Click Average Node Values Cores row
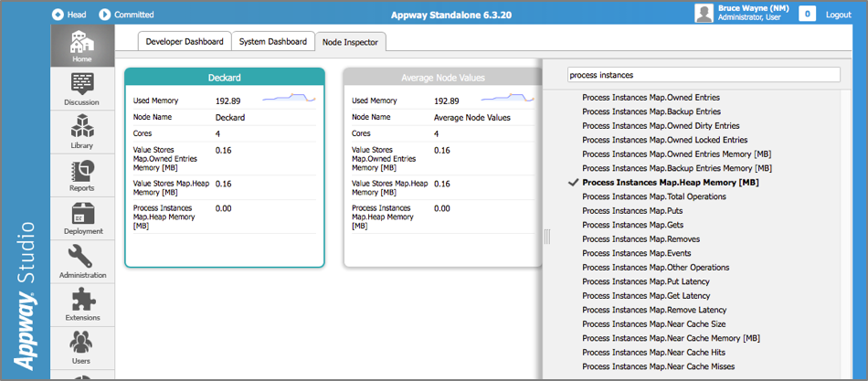868x381 pixels. pyautogui.click(x=443, y=133)
